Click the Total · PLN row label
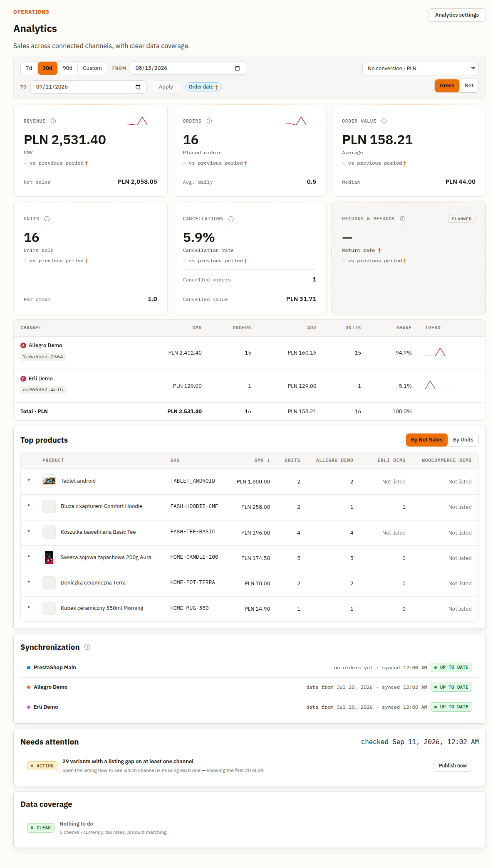 34,412
